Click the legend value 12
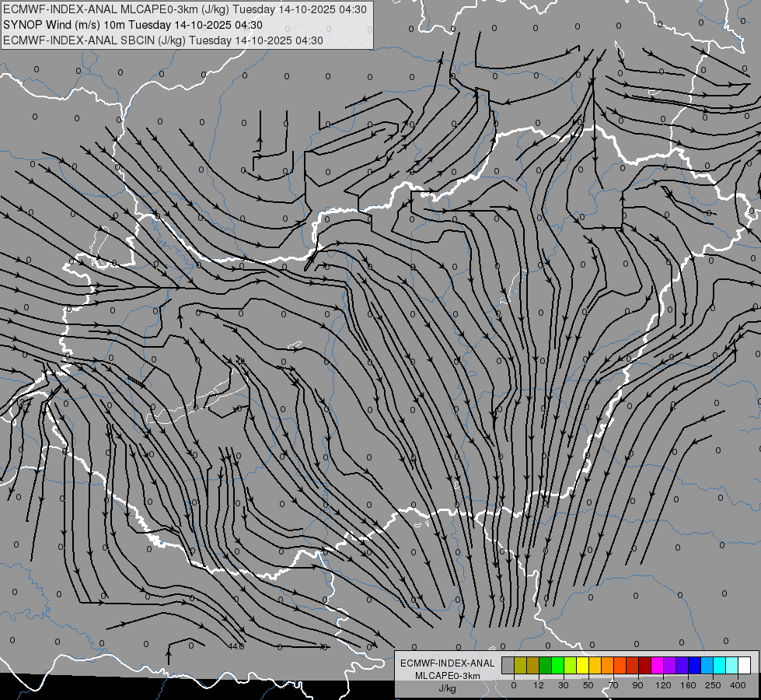 539,685
